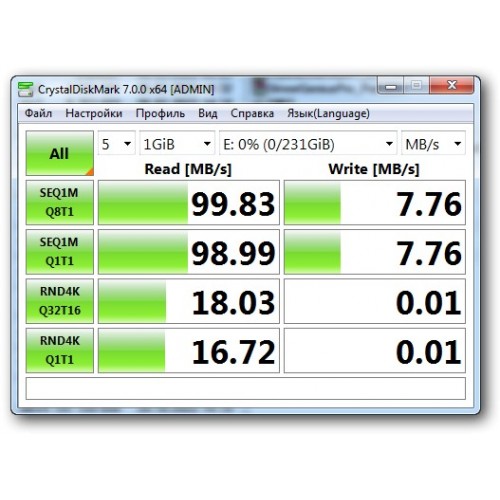Click the SEQ1M Q1T1 write value 7.76
This screenshot has height=500, width=500.
click(429, 253)
